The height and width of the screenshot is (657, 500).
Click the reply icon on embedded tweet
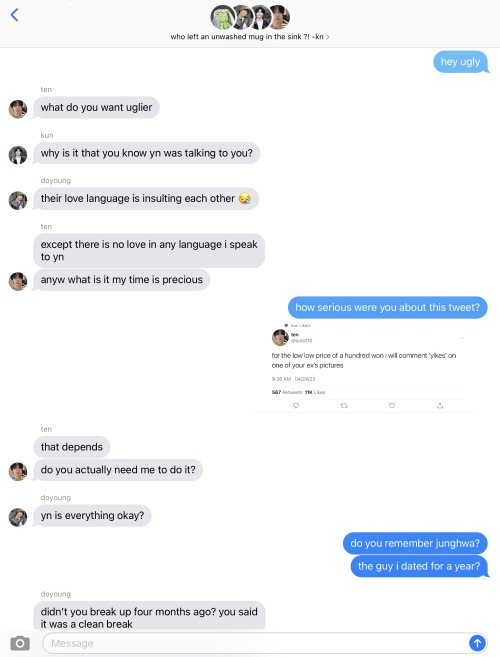pyautogui.click(x=296, y=406)
